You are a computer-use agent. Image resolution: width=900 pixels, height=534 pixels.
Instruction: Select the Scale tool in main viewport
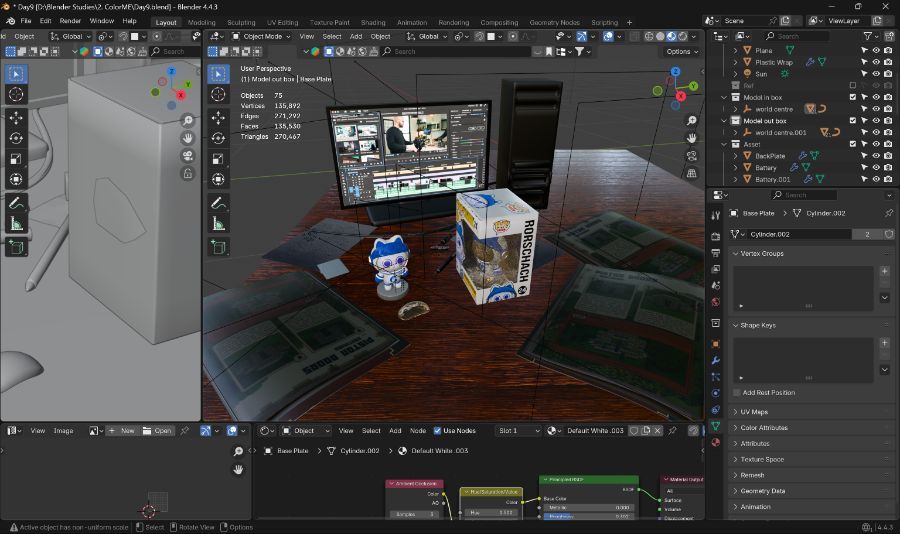(x=218, y=159)
